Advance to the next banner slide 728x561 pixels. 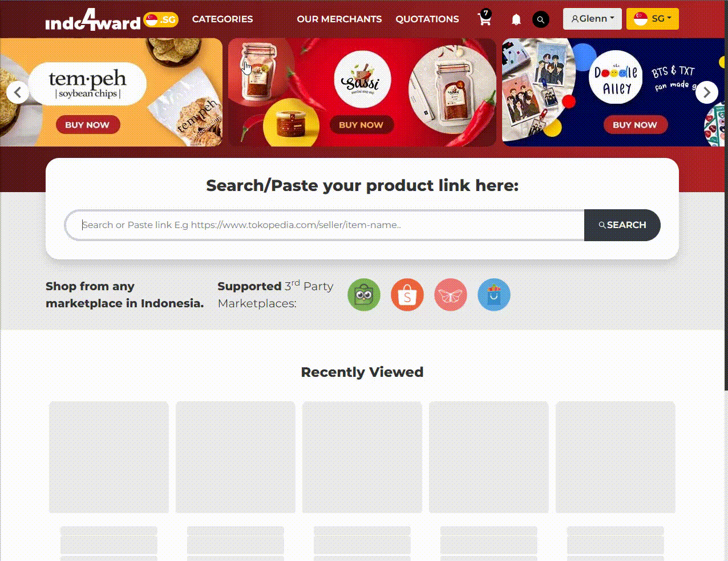coord(707,92)
